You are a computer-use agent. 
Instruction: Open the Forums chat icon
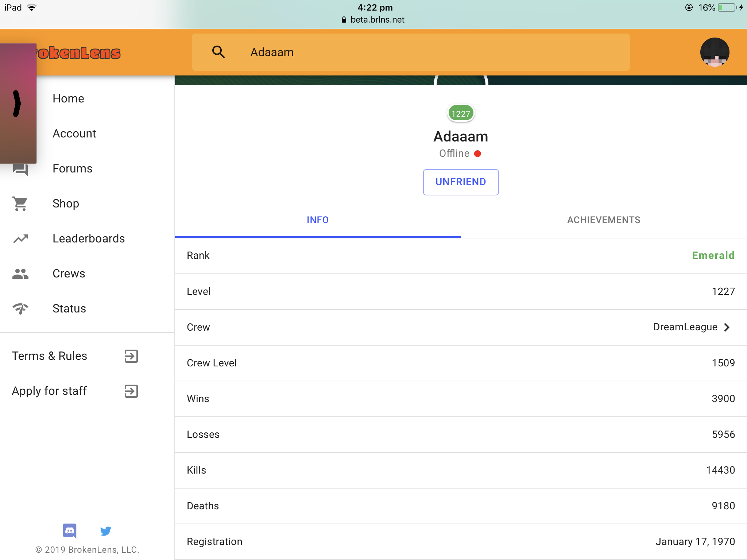(20, 169)
